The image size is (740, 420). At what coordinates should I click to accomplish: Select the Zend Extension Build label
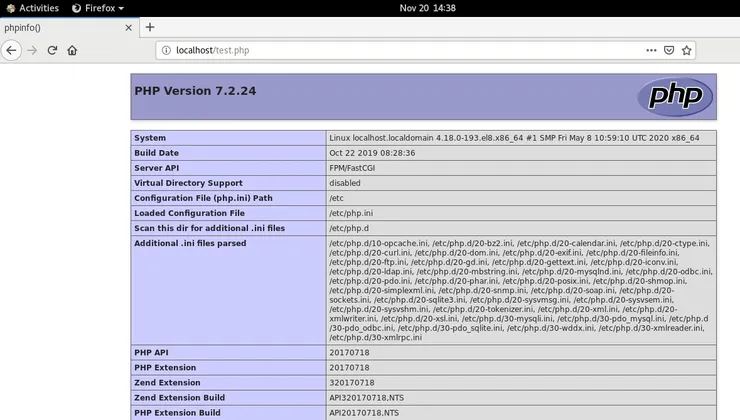click(x=179, y=398)
